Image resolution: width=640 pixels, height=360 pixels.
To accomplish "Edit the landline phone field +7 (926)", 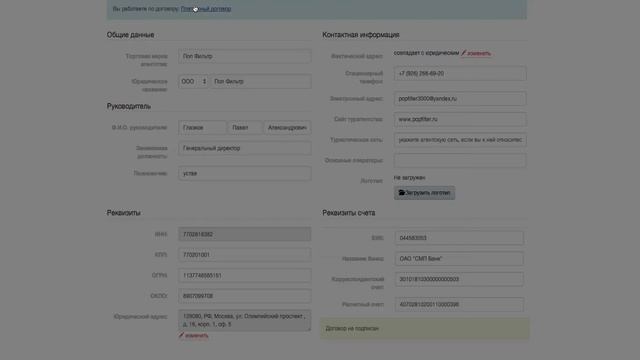I will pos(460,73).
